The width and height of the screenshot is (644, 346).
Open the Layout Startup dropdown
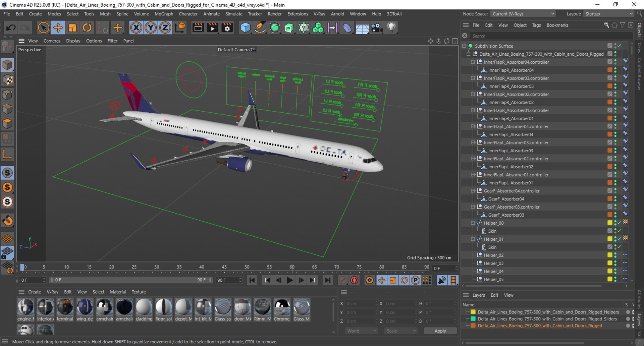608,14
